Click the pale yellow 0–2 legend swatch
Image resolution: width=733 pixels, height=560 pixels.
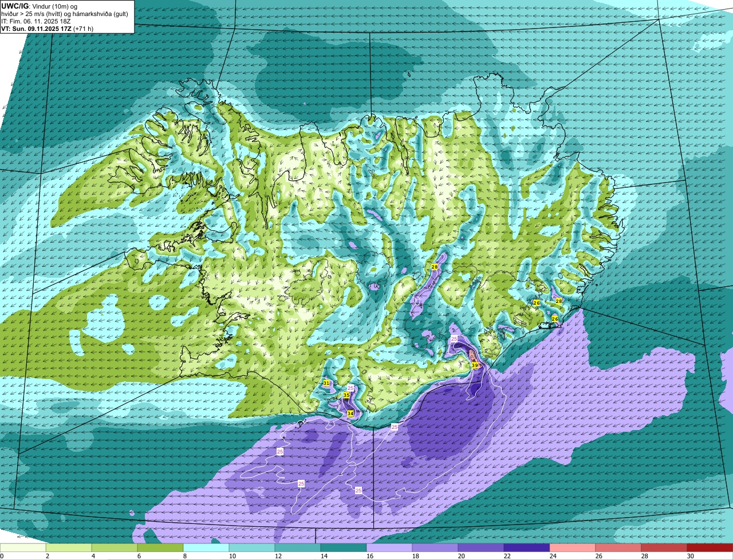(x=23, y=548)
